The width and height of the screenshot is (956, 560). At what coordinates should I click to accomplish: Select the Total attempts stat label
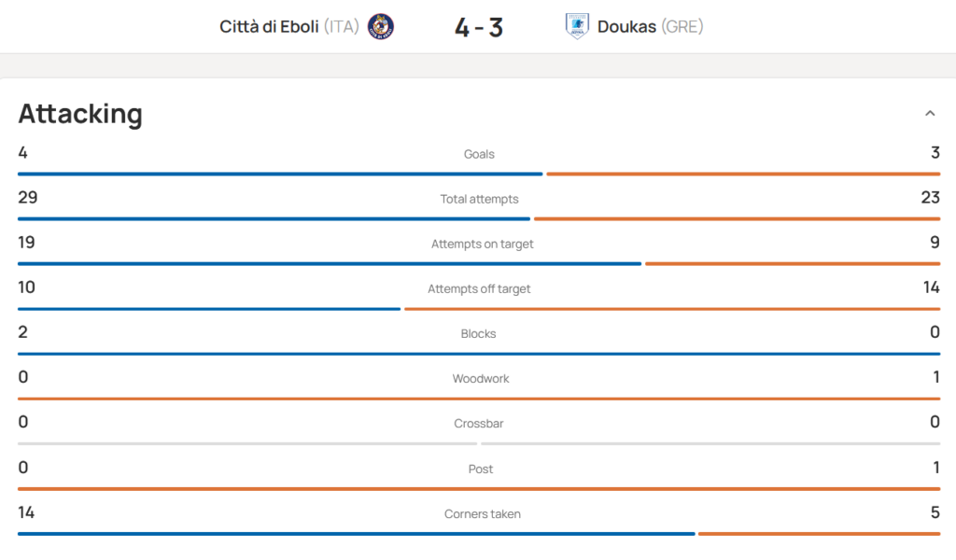point(479,199)
